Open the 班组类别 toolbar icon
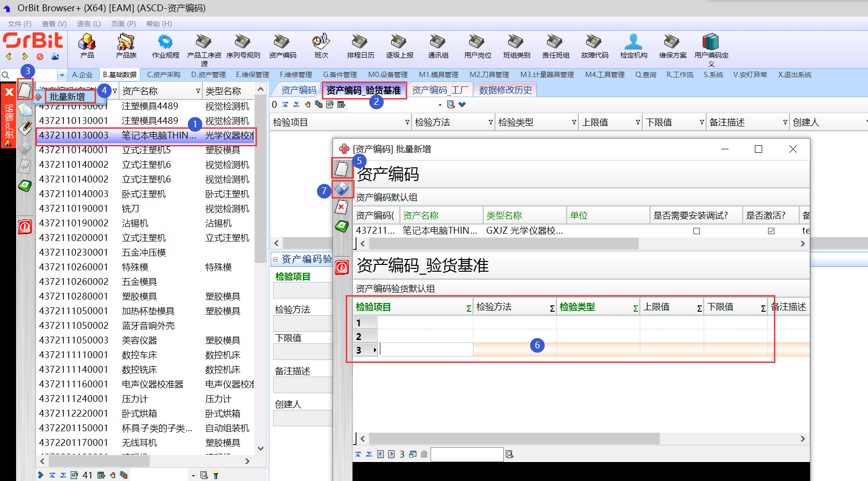Screen dimensions: 868x481 (516, 42)
